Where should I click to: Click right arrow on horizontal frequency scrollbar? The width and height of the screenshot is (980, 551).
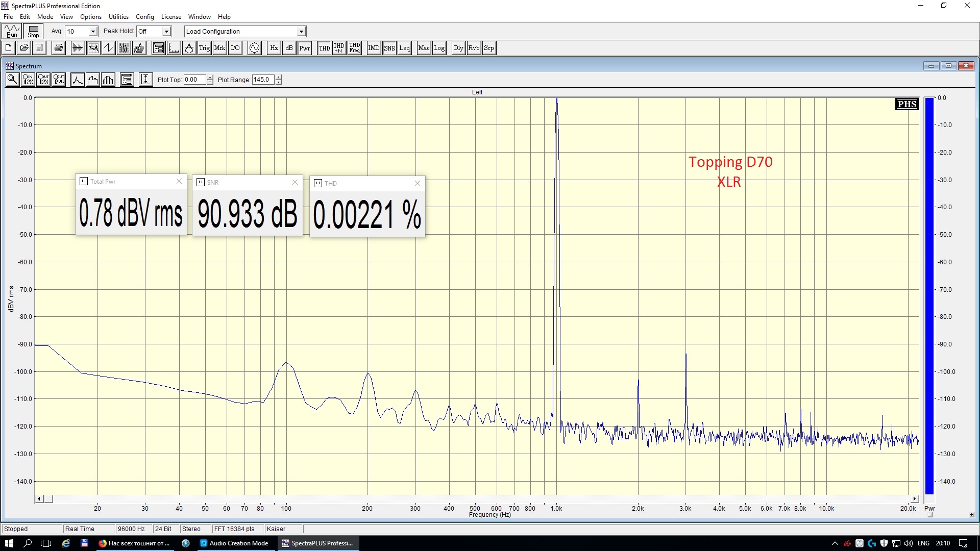pos(915,499)
